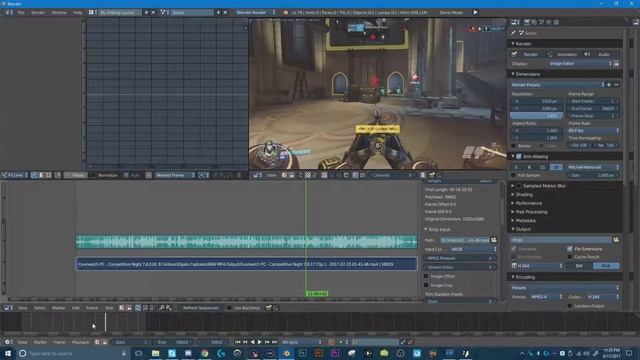Image resolution: width=640 pixels, height=360 pixels.
Task: Click the Scene properties tab icon
Action: click(x=541, y=22)
